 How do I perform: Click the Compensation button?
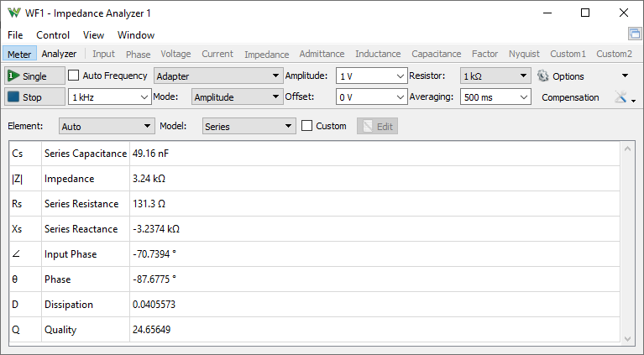click(570, 97)
